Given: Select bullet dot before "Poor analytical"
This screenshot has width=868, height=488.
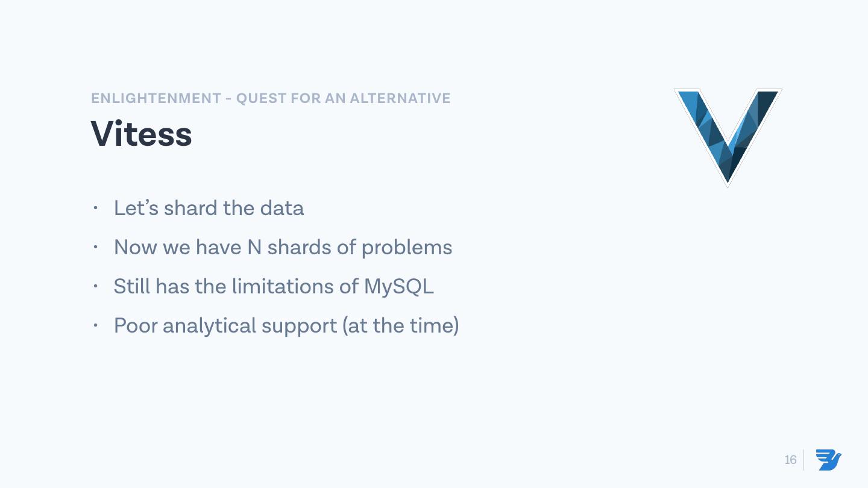Looking at the screenshot, I should point(95,325).
